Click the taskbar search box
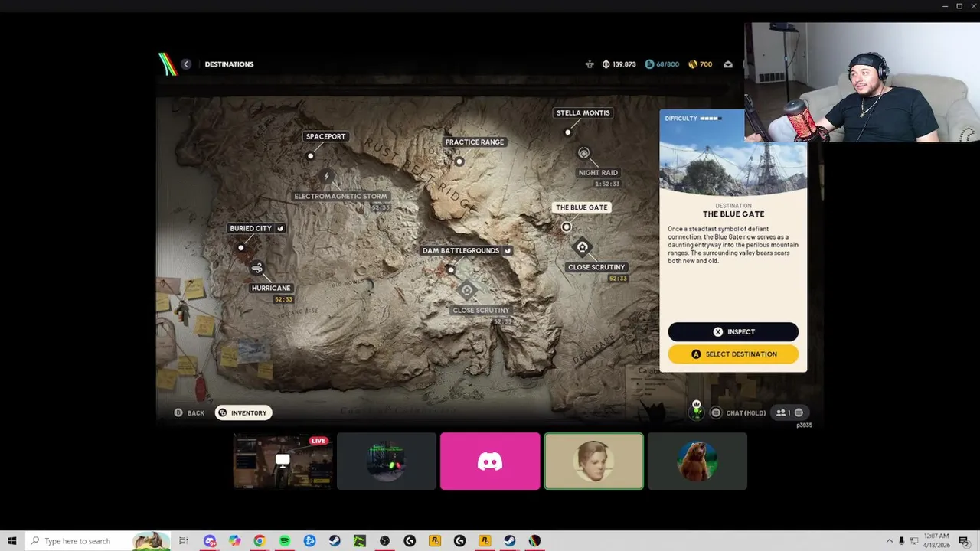Image resolution: width=980 pixels, height=551 pixels. pos(98,541)
